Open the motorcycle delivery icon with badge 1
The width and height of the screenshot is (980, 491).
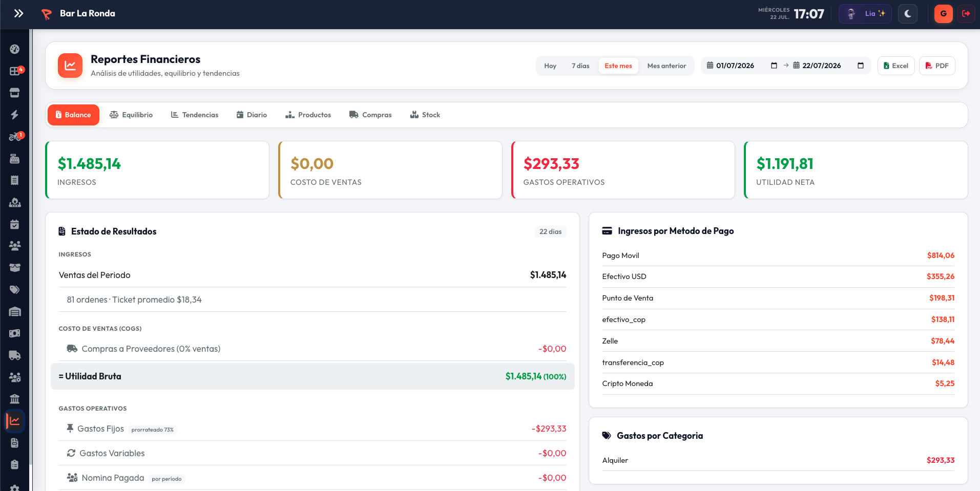pos(15,137)
